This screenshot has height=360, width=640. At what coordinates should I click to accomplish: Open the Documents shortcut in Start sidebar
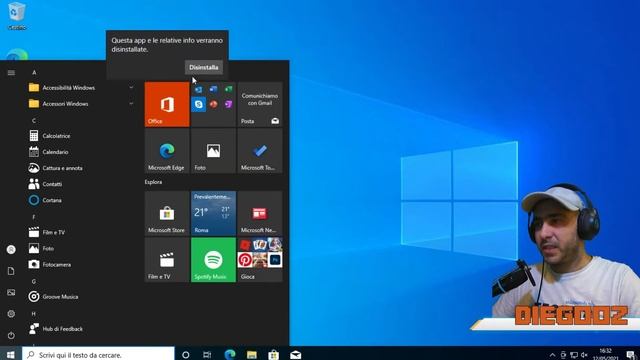click(x=11, y=271)
